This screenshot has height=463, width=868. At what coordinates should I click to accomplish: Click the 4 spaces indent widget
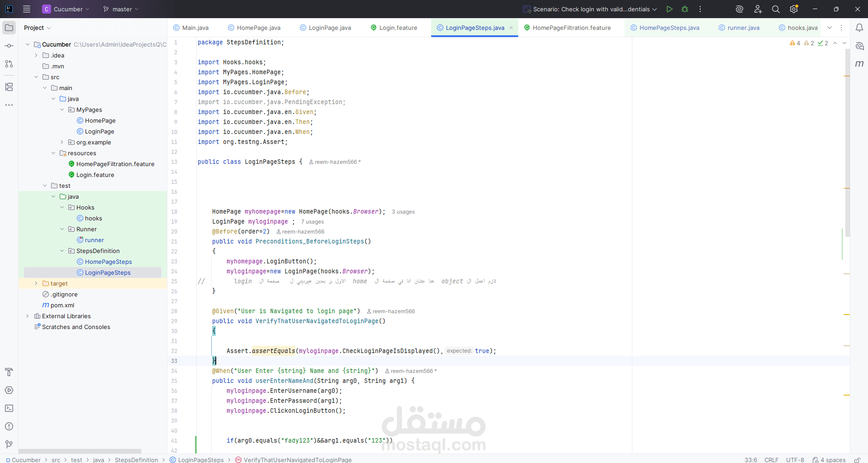click(x=829, y=460)
